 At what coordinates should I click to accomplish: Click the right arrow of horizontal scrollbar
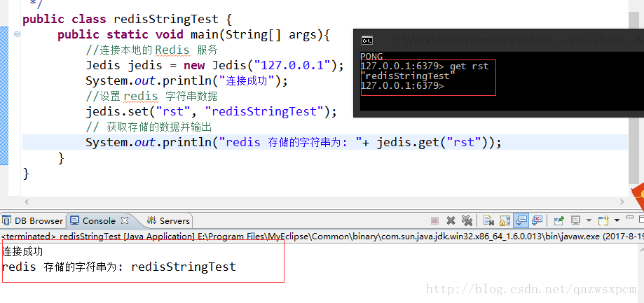pyautogui.click(x=622, y=202)
